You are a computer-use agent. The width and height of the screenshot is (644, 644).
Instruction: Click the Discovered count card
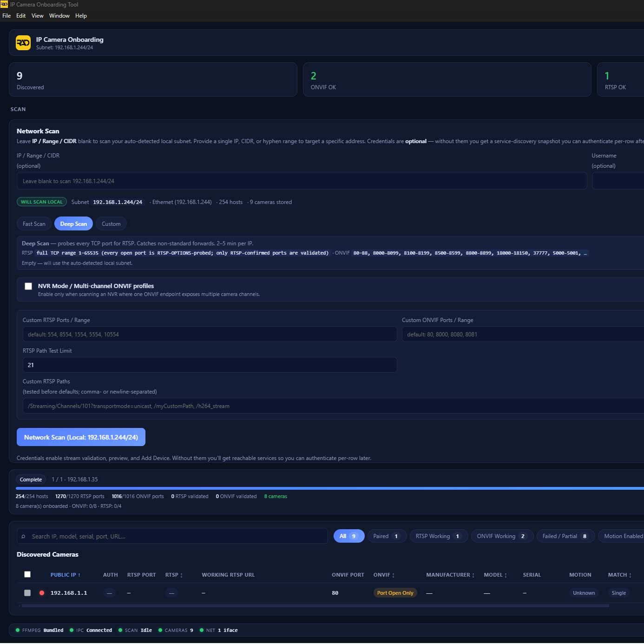[153, 79]
